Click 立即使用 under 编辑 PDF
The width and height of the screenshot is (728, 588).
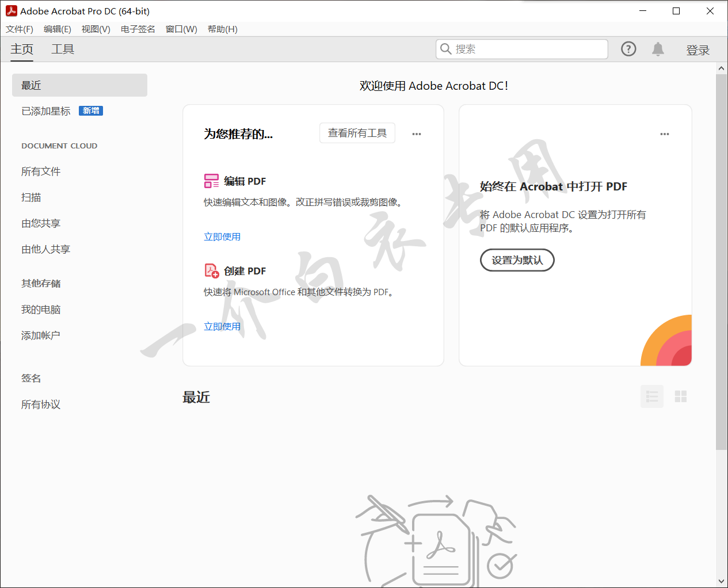point(222,236)
